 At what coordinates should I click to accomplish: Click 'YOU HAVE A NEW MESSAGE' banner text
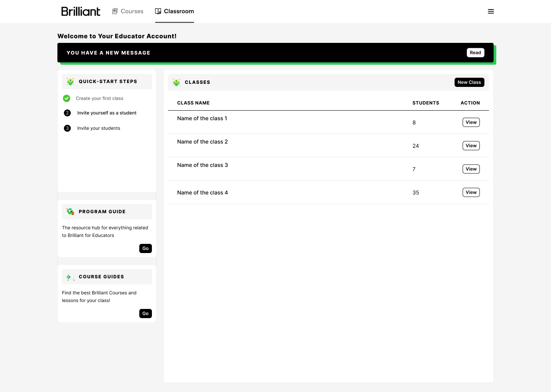coord(108,53)
